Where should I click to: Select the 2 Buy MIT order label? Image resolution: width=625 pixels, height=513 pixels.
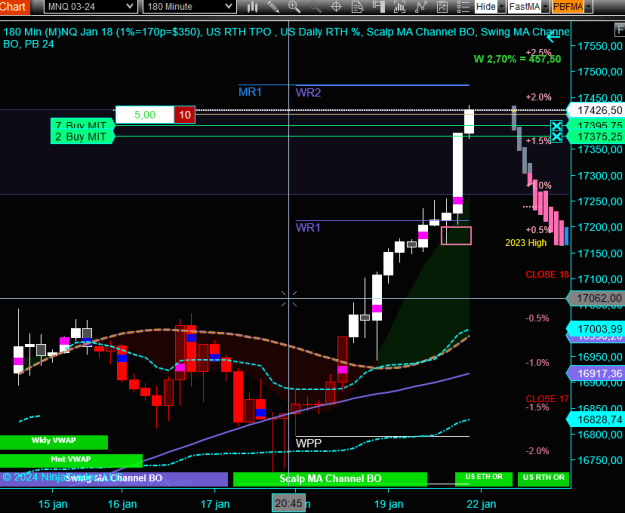[82, 137]
